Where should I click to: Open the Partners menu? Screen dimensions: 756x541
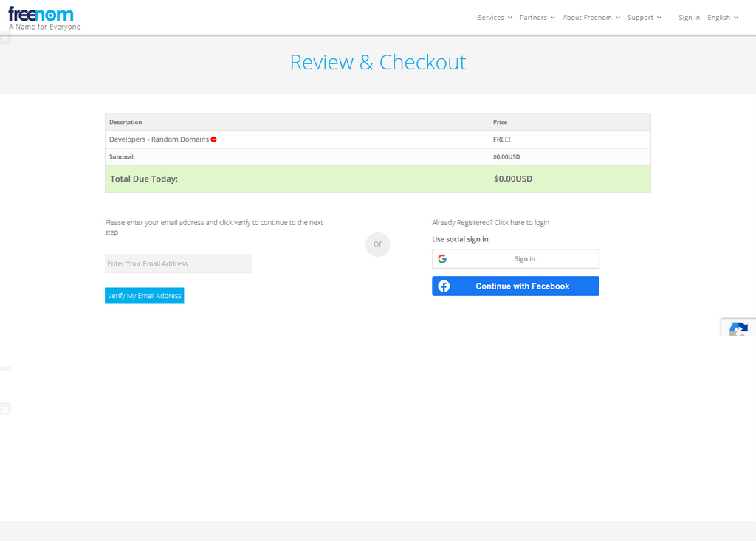tap(537, 18)
